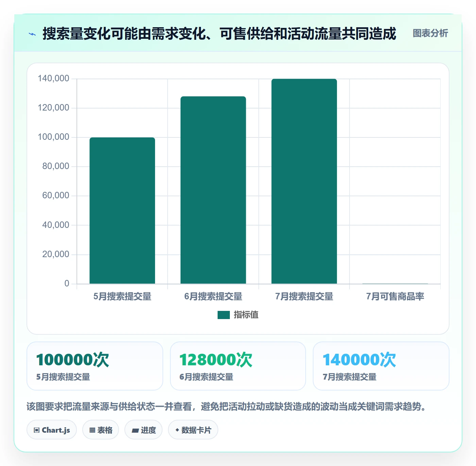Screen dimensions: 476x466
Task: Click the 表格 tag chip
Action: [101, 430]
